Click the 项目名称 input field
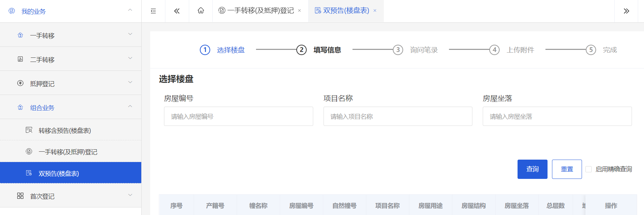The height and width of the screenshot is (215, 644). (398, 116)
